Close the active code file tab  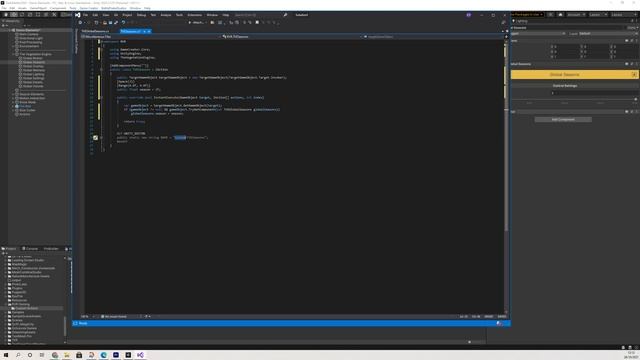(149, 31)
